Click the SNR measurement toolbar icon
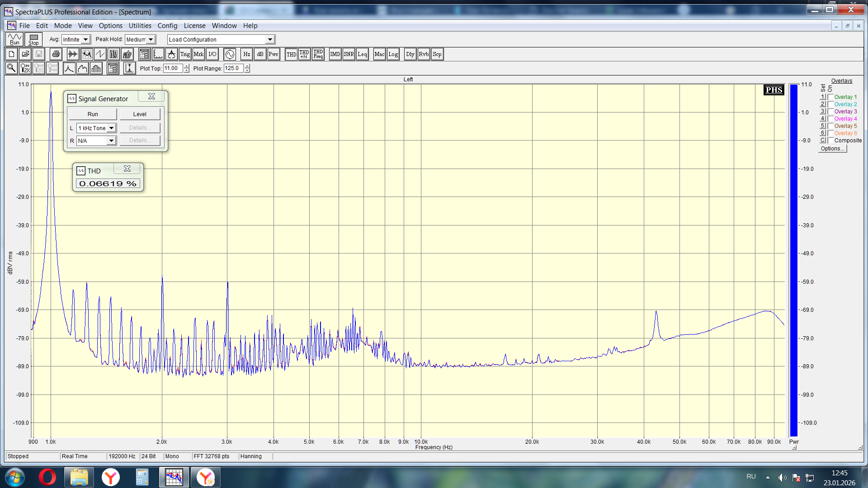This screenshot has width=868, height=488. tap(349, 55)
